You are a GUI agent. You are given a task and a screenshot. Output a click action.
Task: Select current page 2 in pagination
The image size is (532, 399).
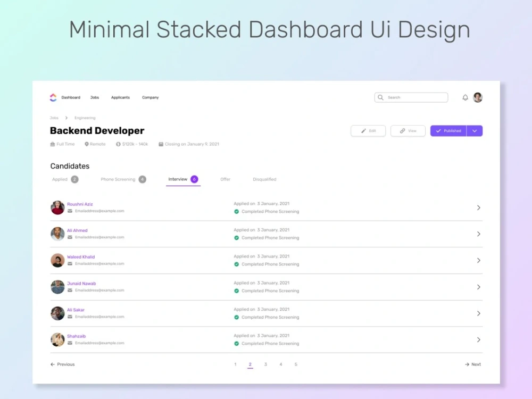[250, 365]
